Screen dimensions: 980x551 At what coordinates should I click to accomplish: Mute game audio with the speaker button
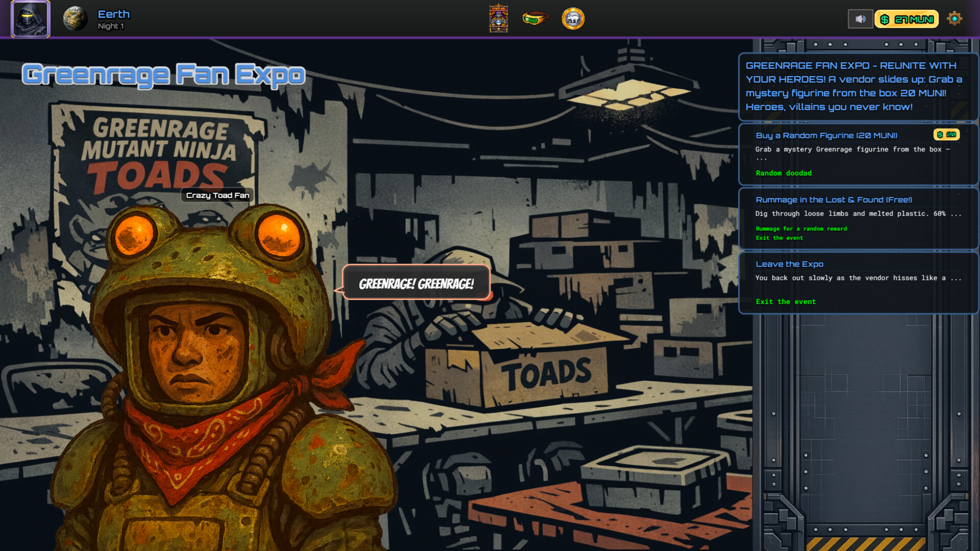(861, 18)
